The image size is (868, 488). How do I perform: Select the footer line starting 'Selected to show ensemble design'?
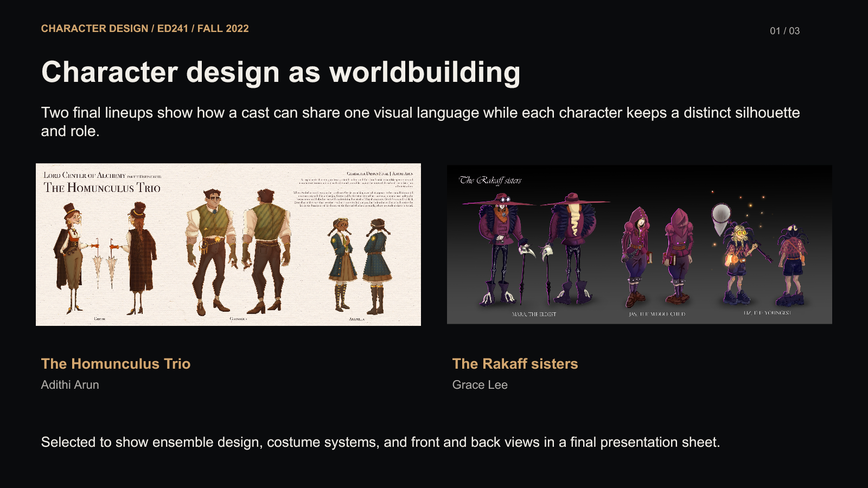click(x=380, y=442)
